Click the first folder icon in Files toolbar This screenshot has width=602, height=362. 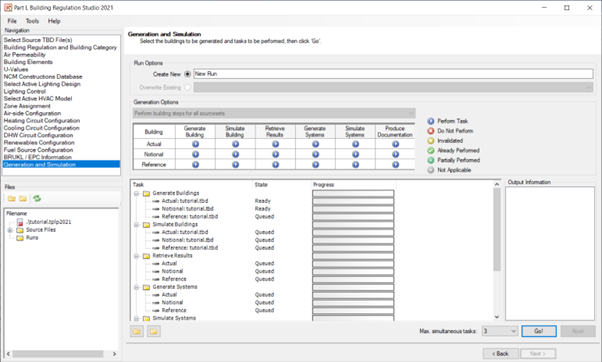(x=12, y=198)
